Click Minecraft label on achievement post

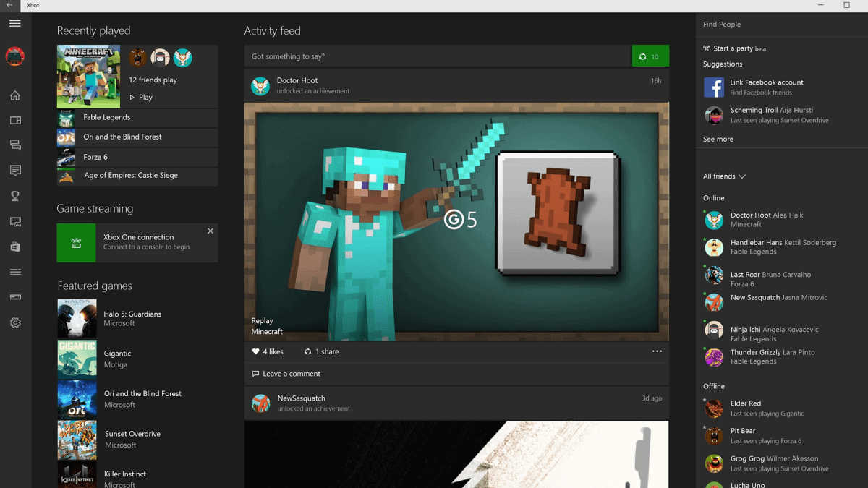coord(267,332)
